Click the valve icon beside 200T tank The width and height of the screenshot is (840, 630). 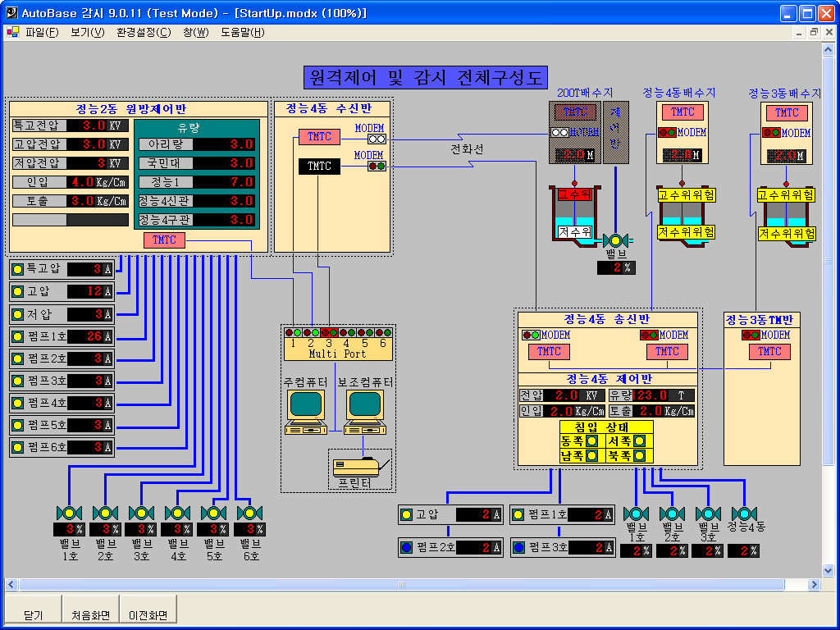coord(614,240)
